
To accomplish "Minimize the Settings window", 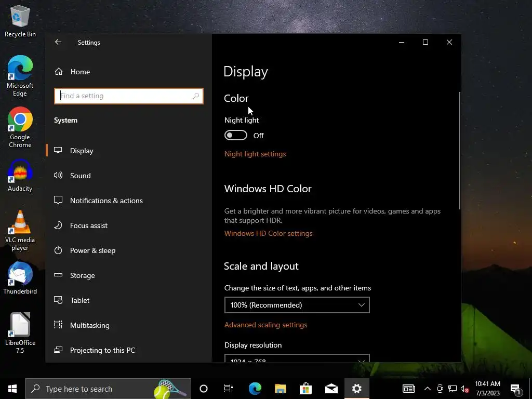I will coord(402,42).
